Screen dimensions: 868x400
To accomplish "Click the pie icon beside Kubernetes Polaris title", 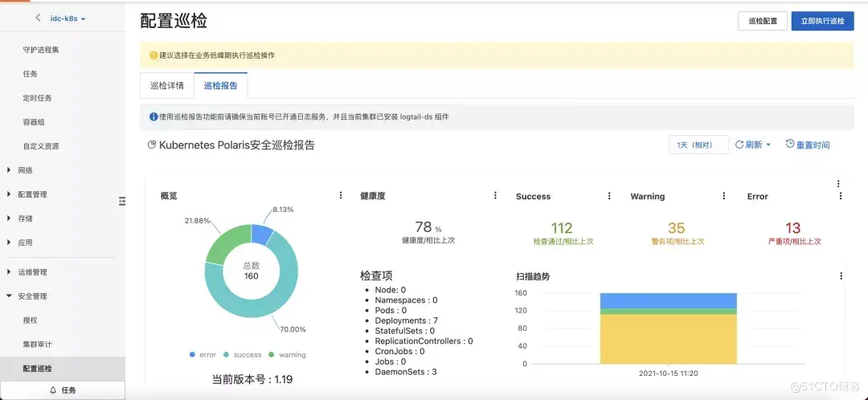I will coord(152,145).
